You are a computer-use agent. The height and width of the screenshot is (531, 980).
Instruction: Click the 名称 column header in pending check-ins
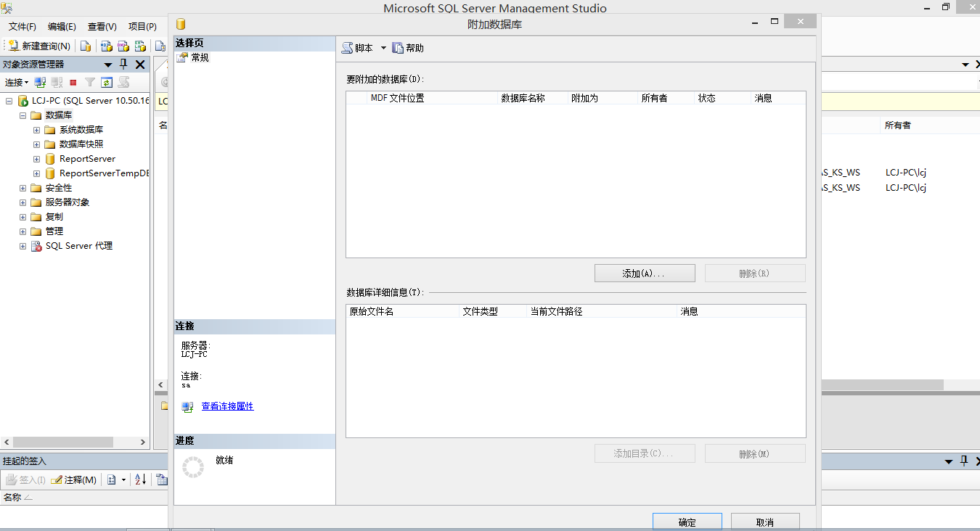(18, 498)
